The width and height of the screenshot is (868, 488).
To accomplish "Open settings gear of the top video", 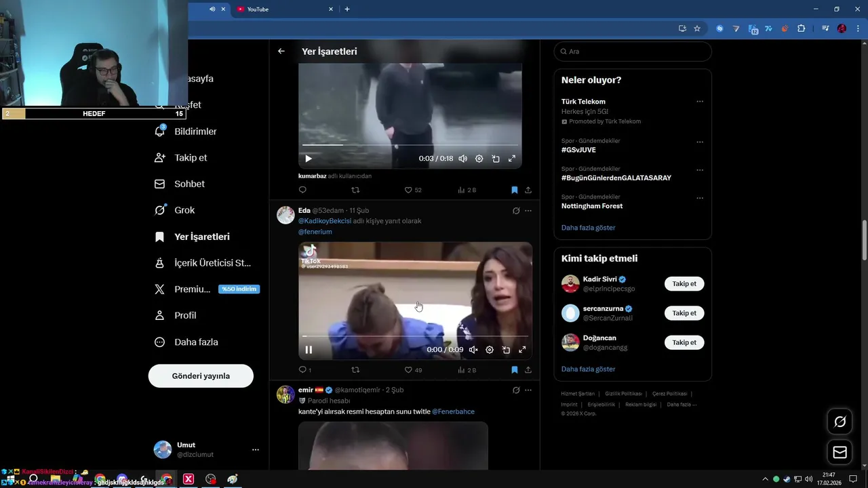I will pos(479,159).
